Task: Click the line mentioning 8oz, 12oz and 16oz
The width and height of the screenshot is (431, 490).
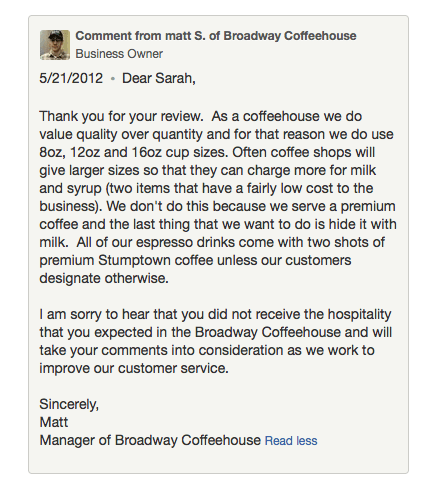Action: pyautogui.click(x=207, y=152)
